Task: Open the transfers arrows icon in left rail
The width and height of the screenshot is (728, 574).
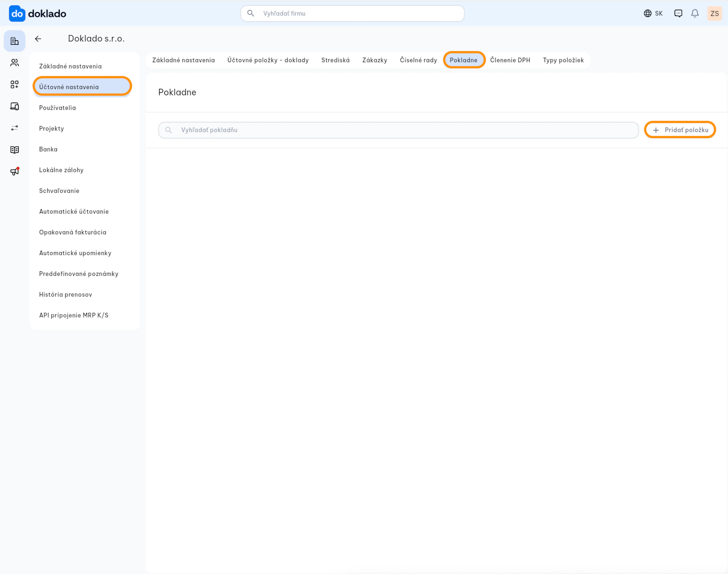Action: point(14,128)
